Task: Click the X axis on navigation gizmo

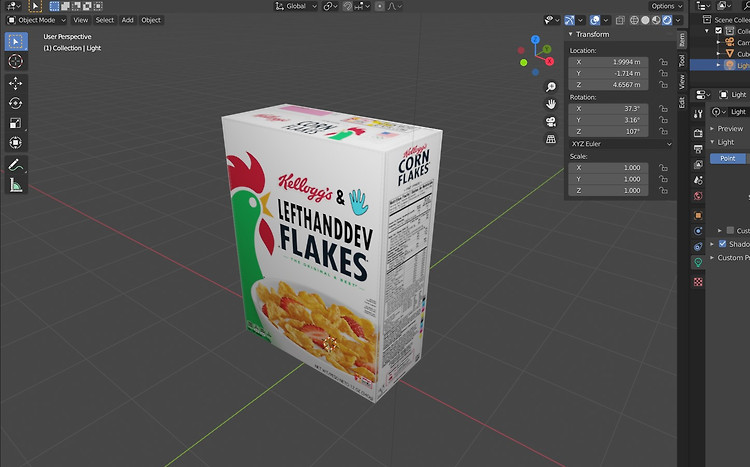Action: coord(550,61)
